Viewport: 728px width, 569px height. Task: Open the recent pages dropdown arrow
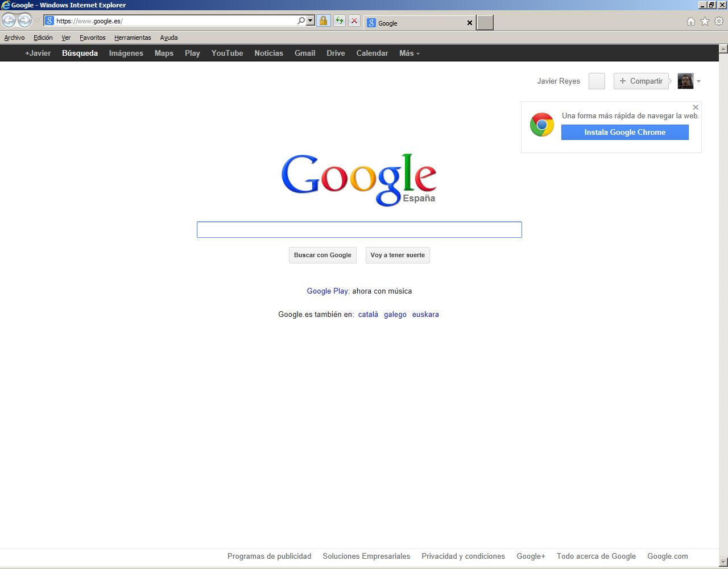tap(37, 21)
